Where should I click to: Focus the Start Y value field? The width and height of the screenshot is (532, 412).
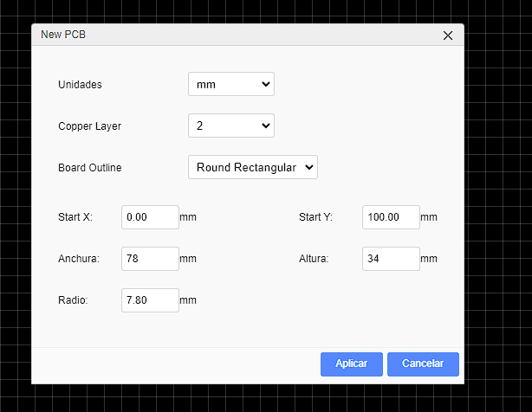(391, 217)
